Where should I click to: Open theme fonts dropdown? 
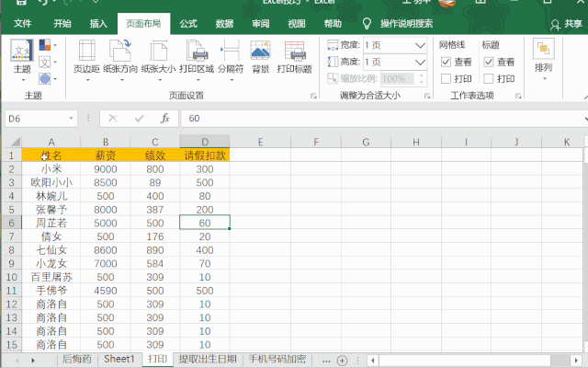pos(48,62)
